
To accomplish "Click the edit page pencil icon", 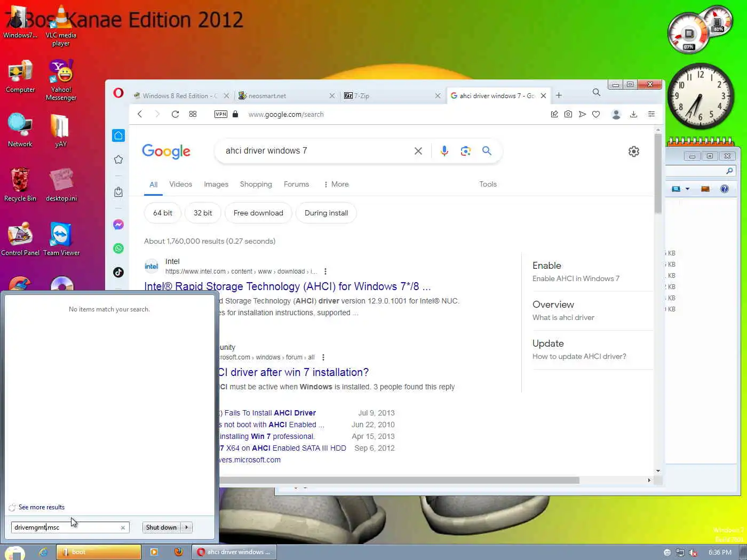I will [x=554, y=114].
